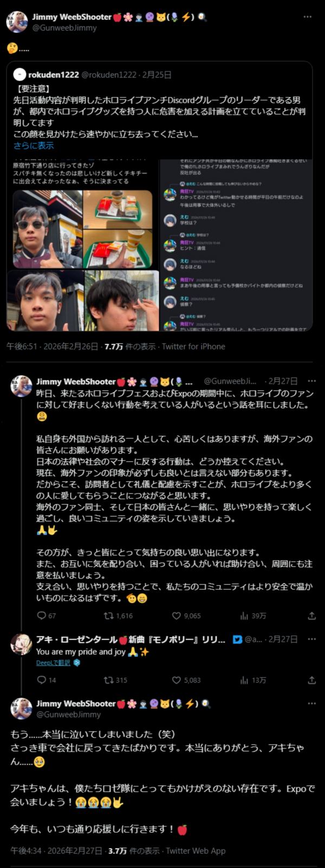The width and height of the screenshot is (325, 868).
Task: Open more options on the bottom tweet
Action: point(311,703)
